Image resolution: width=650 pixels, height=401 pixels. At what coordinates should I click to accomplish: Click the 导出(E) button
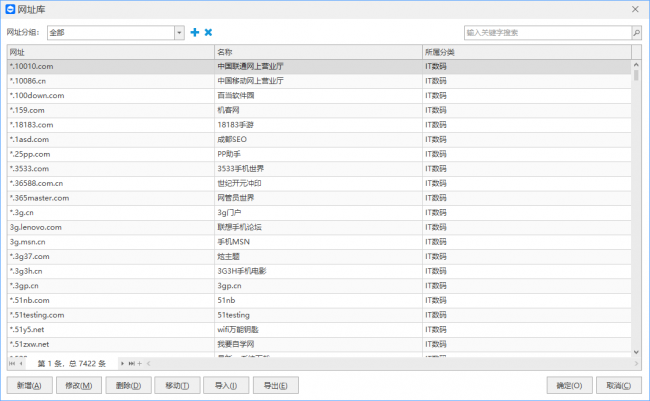pos(276,386)
